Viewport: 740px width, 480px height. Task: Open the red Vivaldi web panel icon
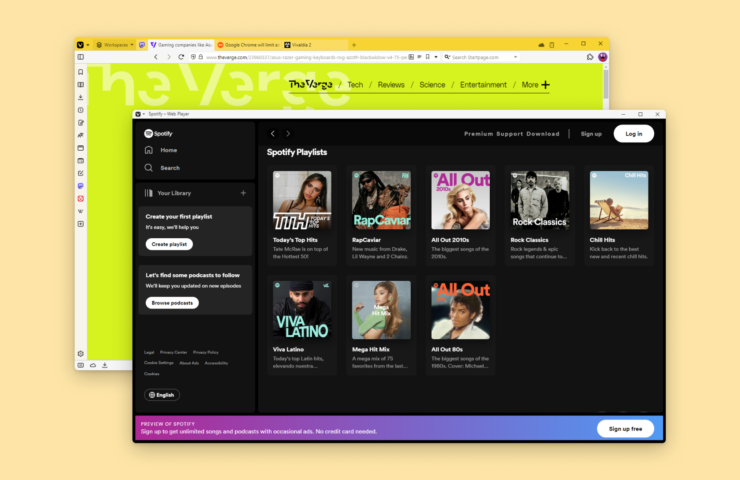coord(81,199)
